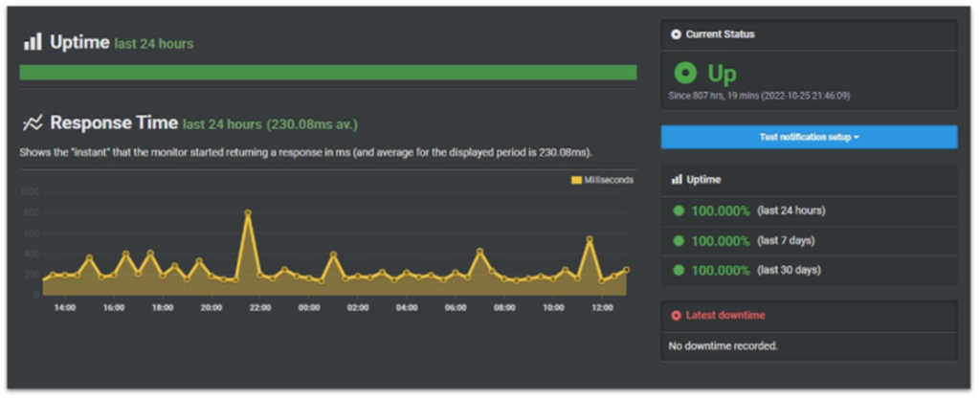Viewport: 980px width, 399px height.
Task: Click the bar icon in Uptime side panel
Action: point(677,179)
